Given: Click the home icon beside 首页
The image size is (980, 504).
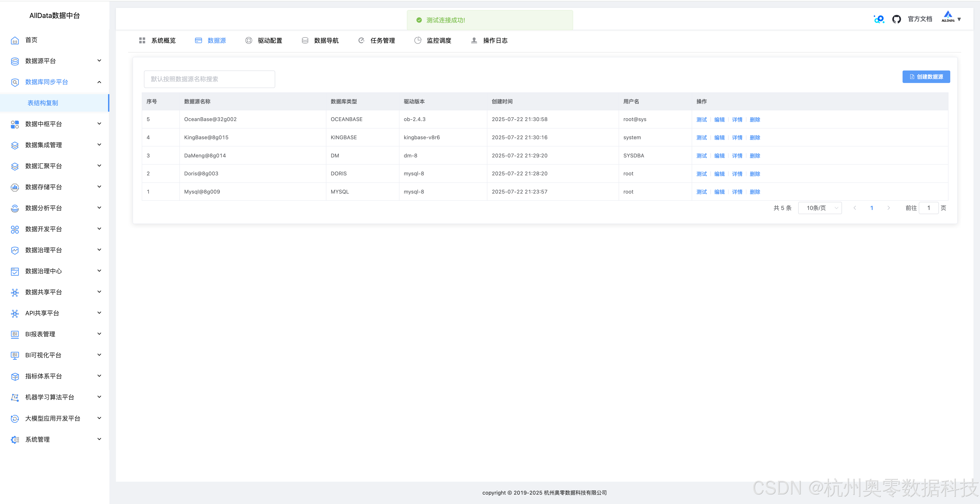Looking at the screenshot, I should [x=15, y=40].
